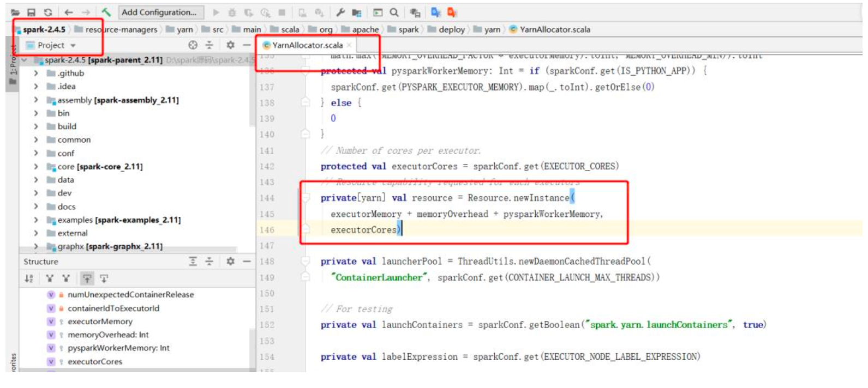Click the Add Configuration button

point(159,12)
